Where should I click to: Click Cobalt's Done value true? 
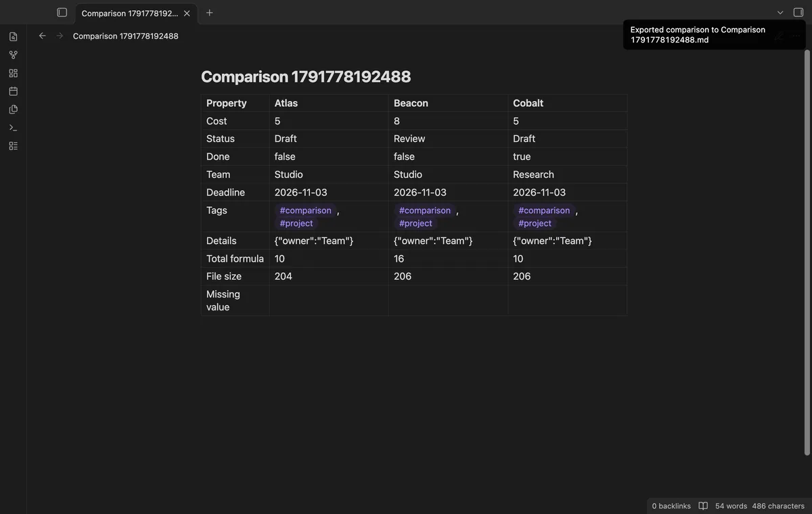coord(522,156)
